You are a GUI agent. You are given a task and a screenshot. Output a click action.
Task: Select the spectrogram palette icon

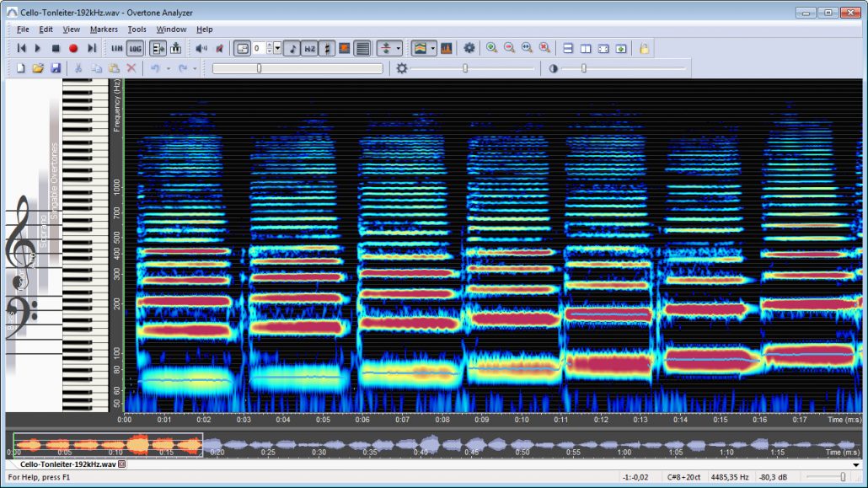click(x=420, y=48)
